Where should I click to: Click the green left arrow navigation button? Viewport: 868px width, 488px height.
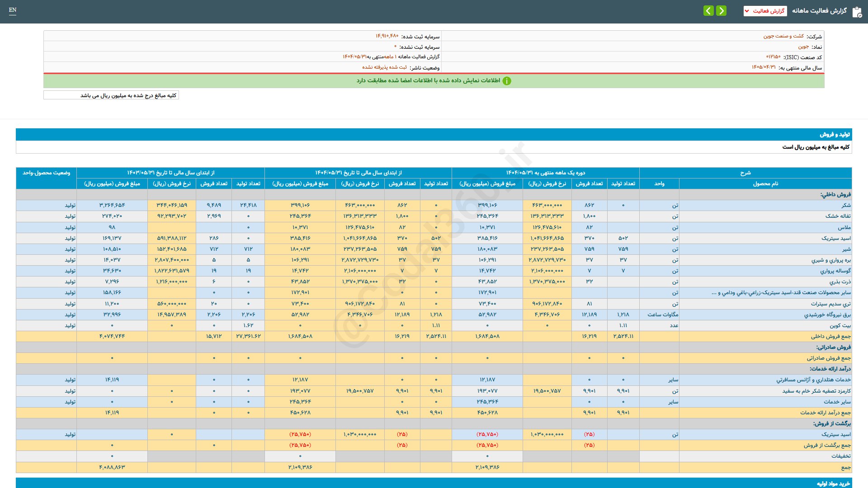[708, 10]
